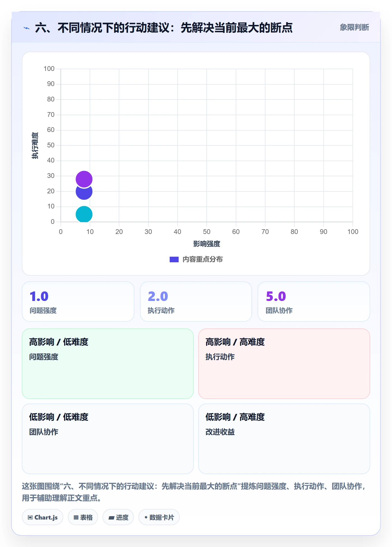Click the topmost y-axis tick label 100
This screenshot has height=547, width=392.
point(49,69)
